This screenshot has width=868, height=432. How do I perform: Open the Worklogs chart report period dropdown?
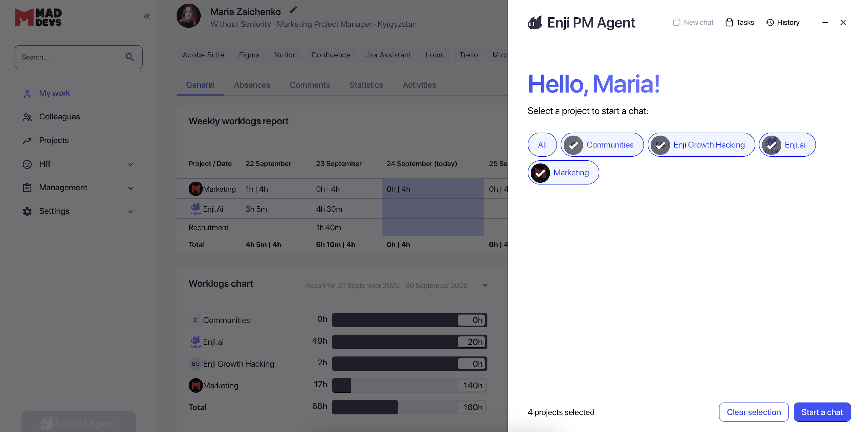point(485,285)
